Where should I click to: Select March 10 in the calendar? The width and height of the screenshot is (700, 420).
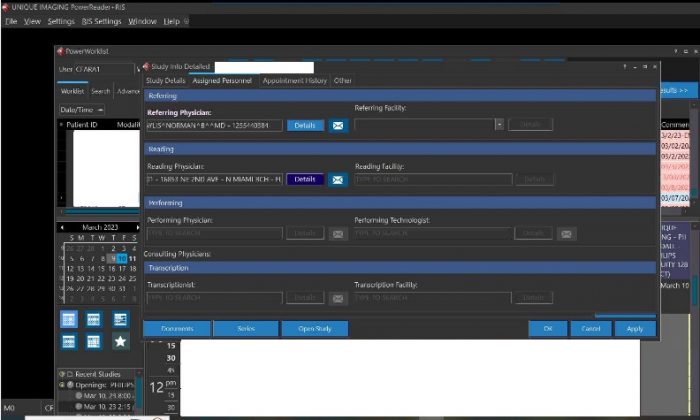pyautogui.click(x=122, y=258)
